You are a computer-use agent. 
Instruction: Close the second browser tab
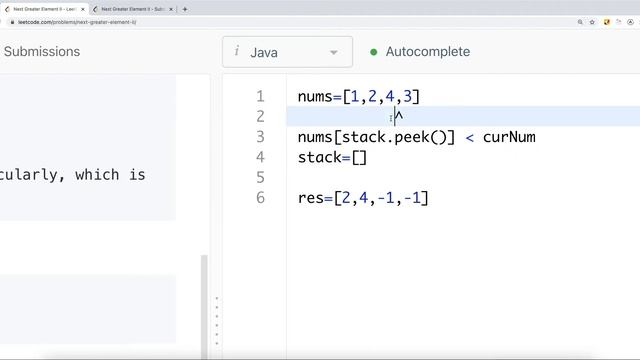pos(171,9)
